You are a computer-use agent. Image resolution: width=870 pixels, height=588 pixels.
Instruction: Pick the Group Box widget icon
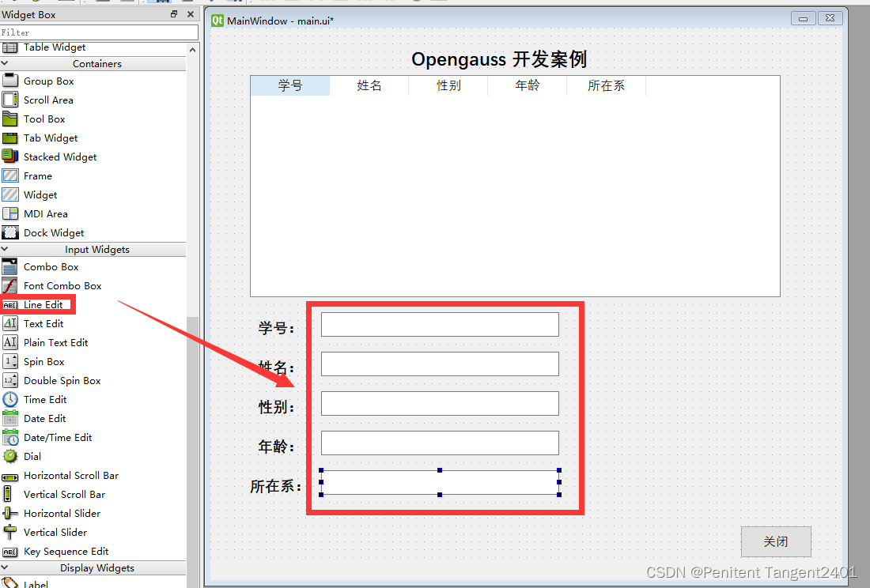point(10,81)
